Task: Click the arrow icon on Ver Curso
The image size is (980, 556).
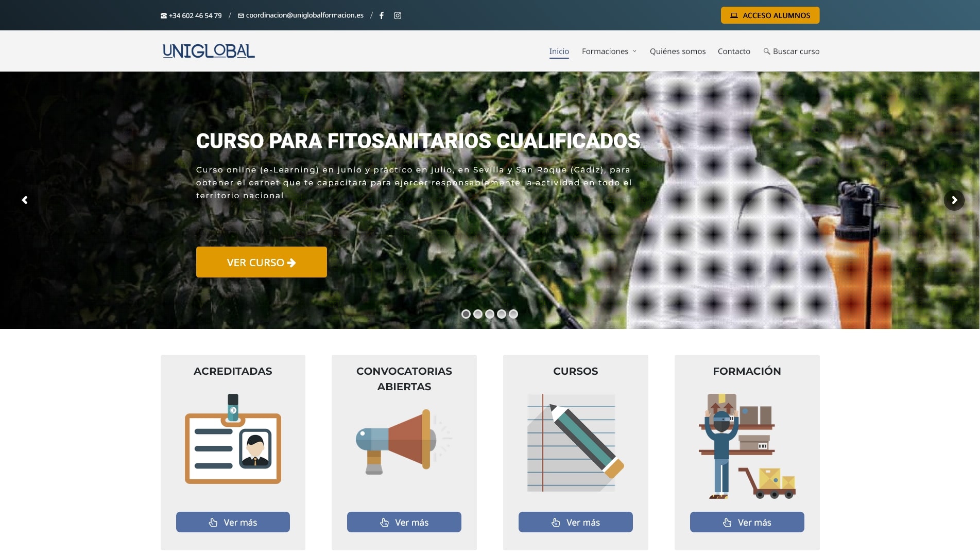Action: point(291,263)
